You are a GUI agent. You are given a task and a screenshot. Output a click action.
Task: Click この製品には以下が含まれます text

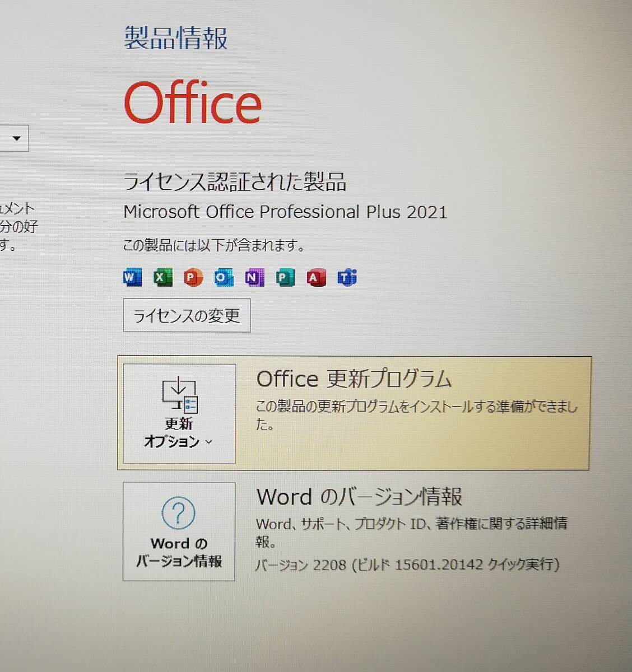click(214, 245)
